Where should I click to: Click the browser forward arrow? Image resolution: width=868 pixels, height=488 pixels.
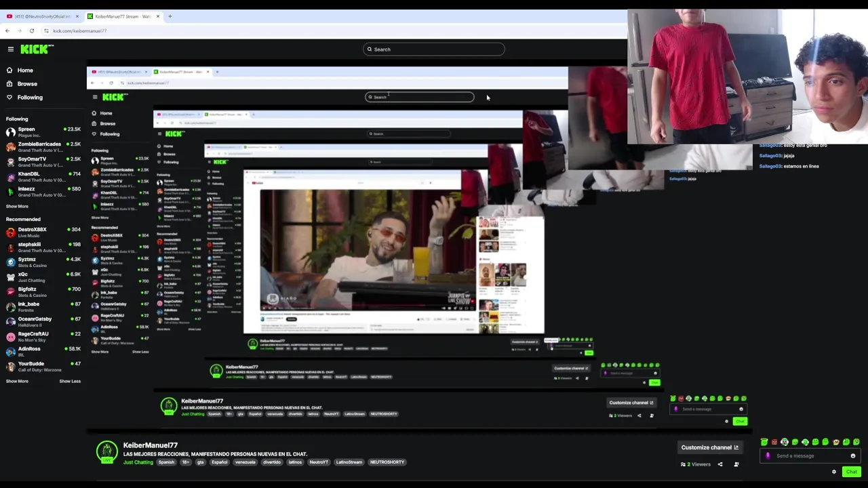pos(19,30)
